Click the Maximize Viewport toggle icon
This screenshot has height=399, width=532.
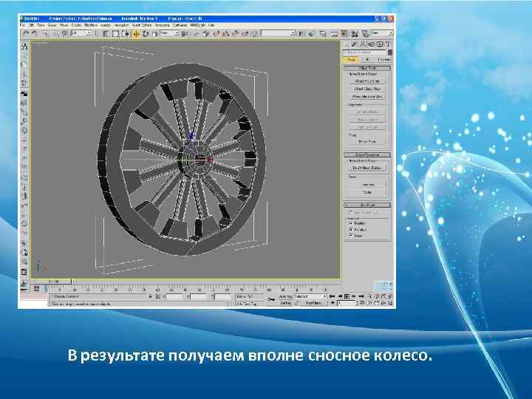click(x=390, y=302)
